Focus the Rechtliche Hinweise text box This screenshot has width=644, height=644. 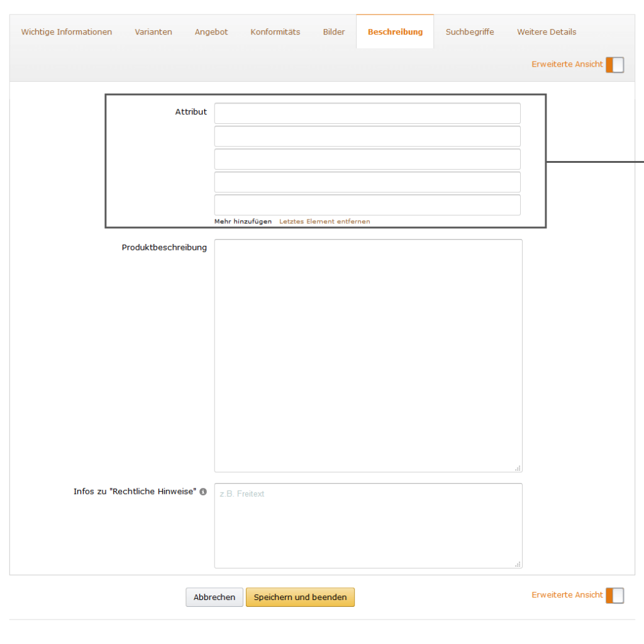point(368,526)
